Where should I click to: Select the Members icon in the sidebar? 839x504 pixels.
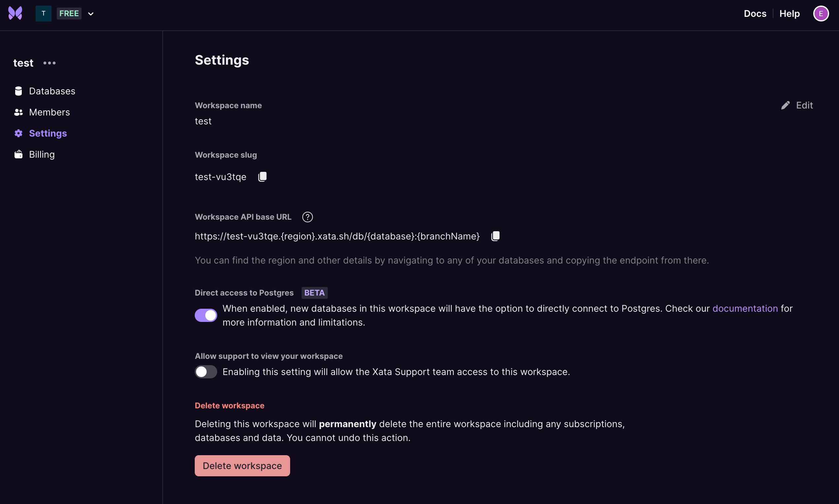(18, 112)
